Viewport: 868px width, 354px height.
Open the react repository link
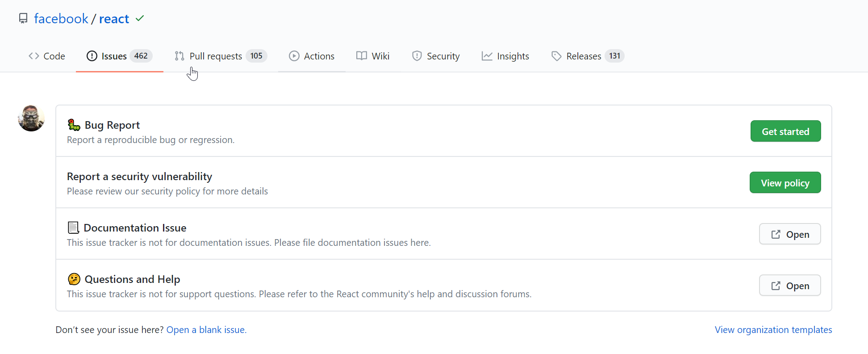[x=114, y=18]
